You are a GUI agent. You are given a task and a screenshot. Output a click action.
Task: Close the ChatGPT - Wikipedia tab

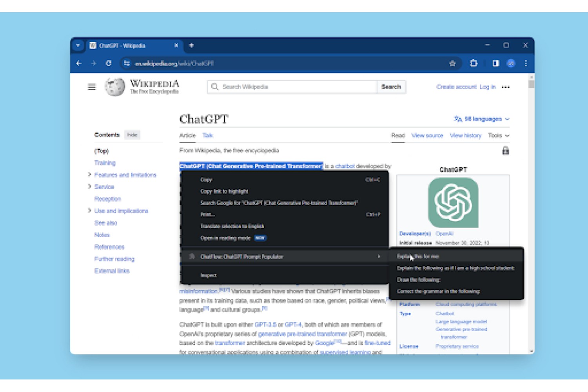[176, 45]
